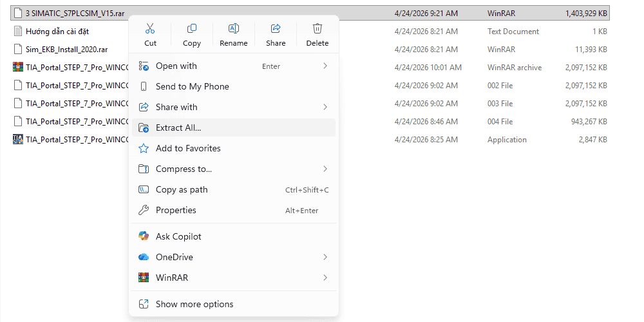Click the Share arrow icon
644x322 pixels.
point(276,29)
